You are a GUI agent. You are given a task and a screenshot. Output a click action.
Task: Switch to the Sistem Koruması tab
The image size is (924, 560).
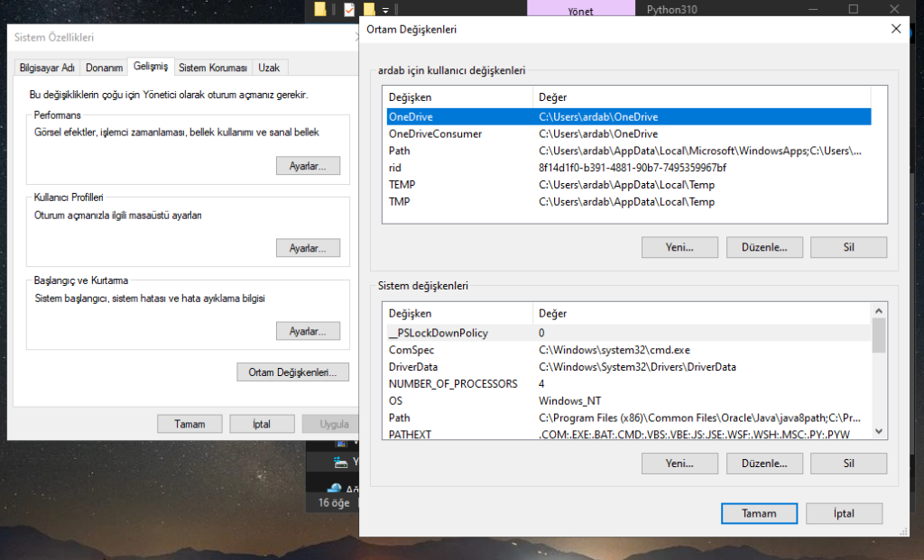(x=212, y=68)
